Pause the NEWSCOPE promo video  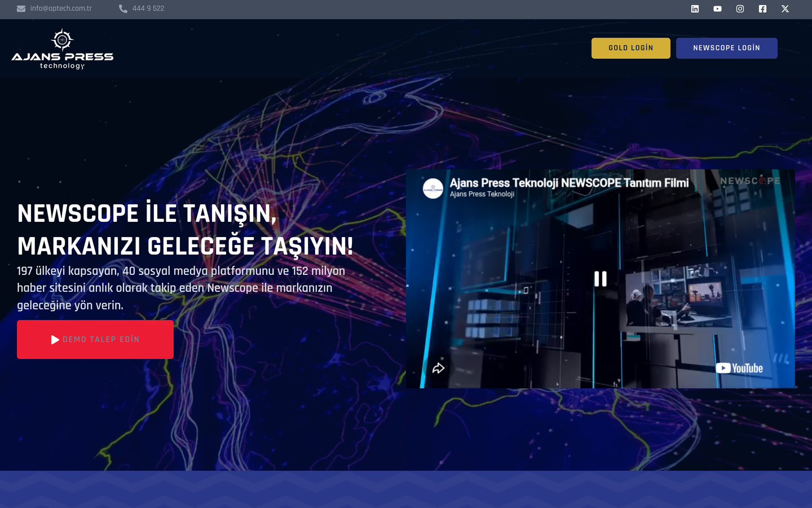(601, 279)
